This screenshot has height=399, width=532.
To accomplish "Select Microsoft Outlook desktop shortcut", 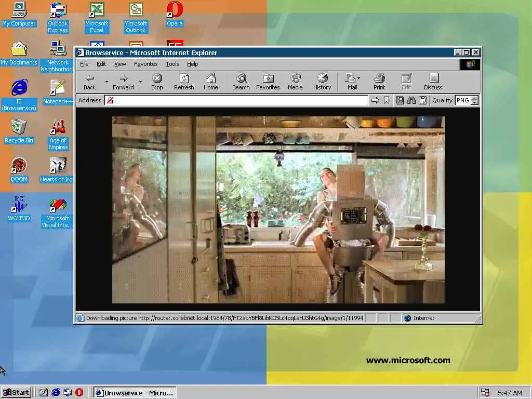I will click(x=136, y=18).
